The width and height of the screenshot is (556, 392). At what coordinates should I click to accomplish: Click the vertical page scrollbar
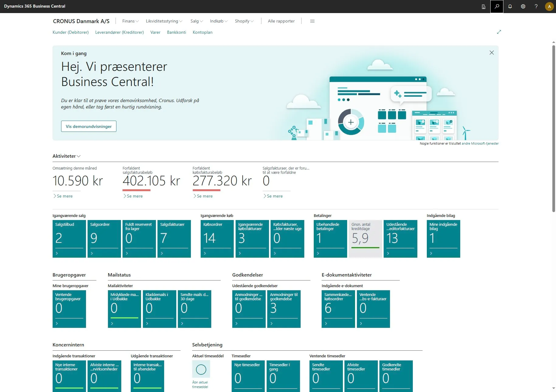pyautogui.click(x=554, y=129)
